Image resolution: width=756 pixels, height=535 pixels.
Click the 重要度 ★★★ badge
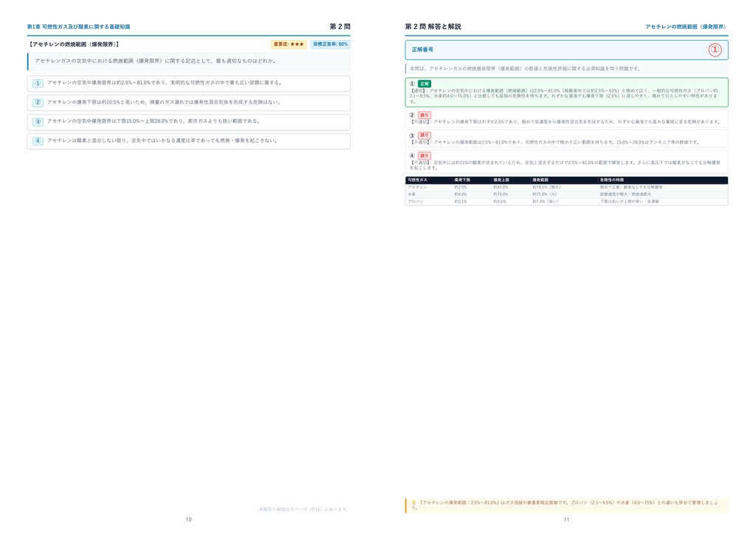point(289,44)
